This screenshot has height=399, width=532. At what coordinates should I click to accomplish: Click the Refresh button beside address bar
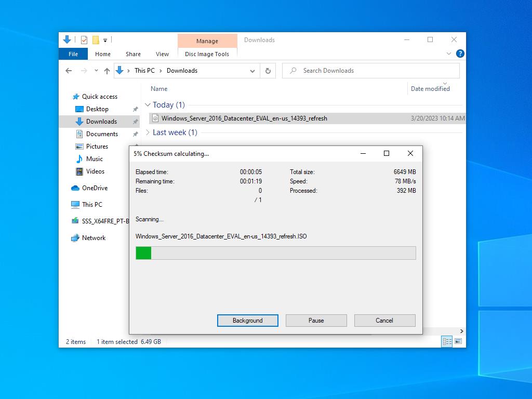click(268, 71)
